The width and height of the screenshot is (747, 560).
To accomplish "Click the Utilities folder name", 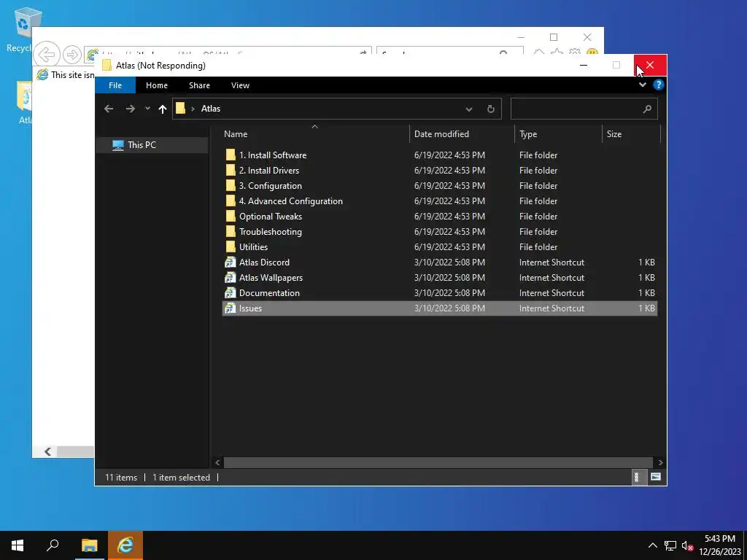I will coord(253,246).
